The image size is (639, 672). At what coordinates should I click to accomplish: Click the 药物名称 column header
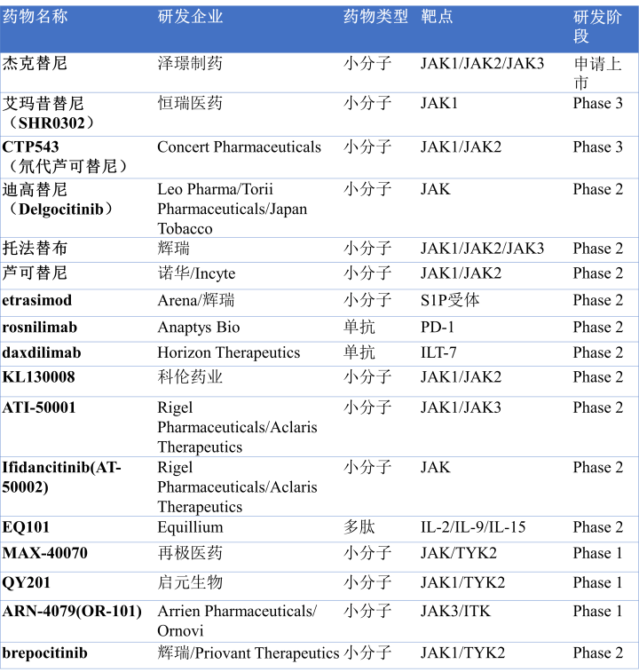pos(35,17)
